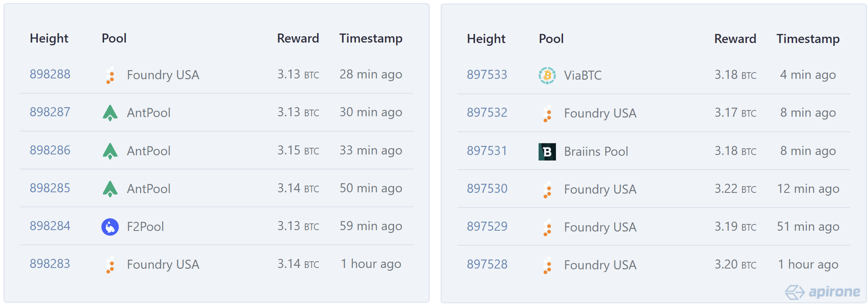
Task: Click the Pool header of the right table
Action: pos(551,39)
